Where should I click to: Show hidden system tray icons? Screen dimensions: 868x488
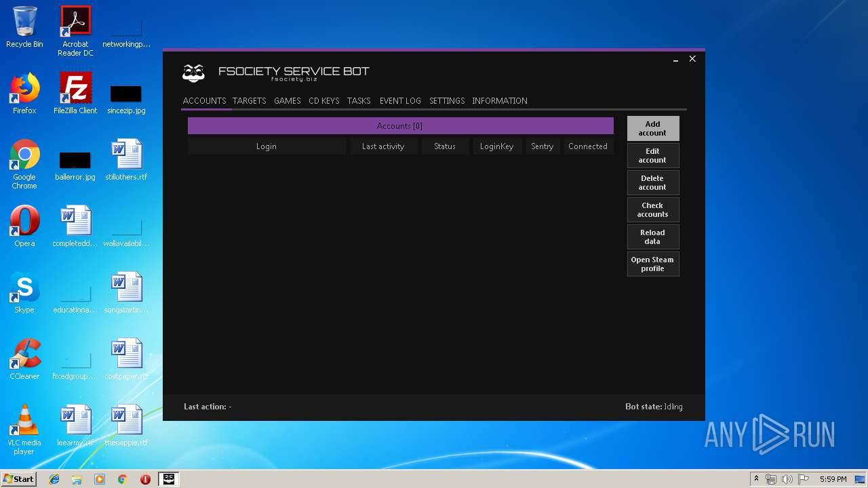(x=756, y=479)
